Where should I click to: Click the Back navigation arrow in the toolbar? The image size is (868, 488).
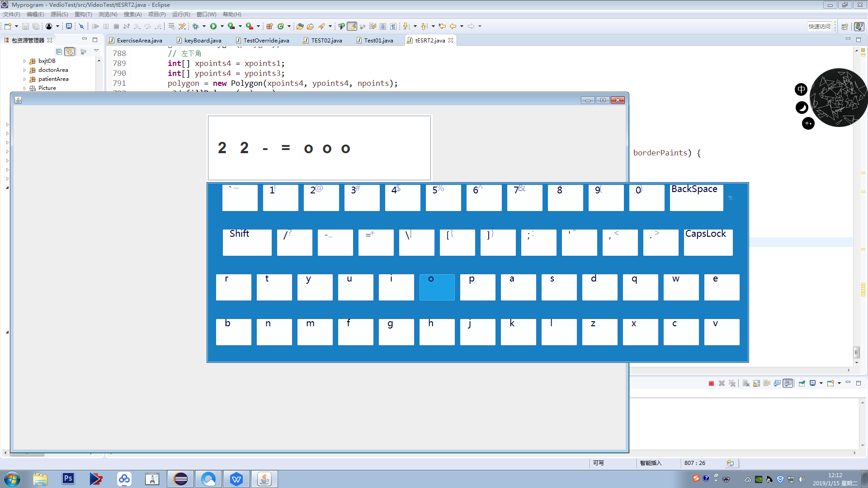coord(453,26)
